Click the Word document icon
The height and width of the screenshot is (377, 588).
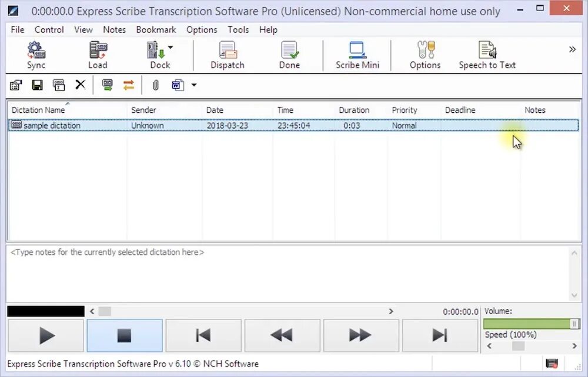178,85
